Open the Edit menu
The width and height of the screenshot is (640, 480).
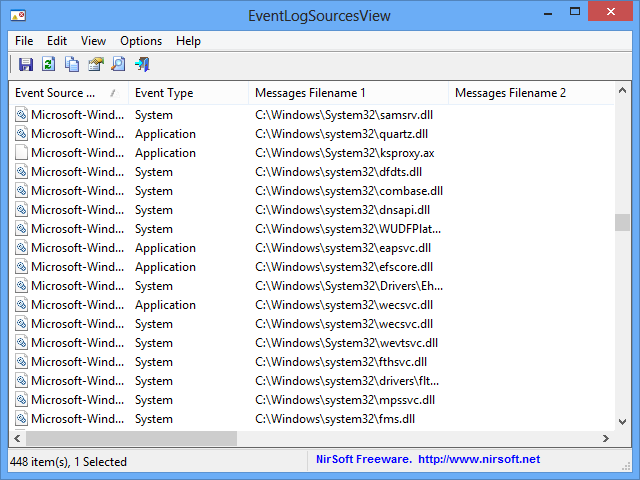point(57,41)
